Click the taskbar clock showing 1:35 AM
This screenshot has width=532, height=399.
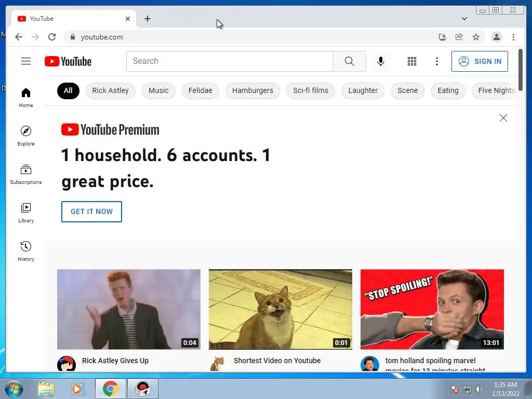pyautogui.click(x=506, y=389)
